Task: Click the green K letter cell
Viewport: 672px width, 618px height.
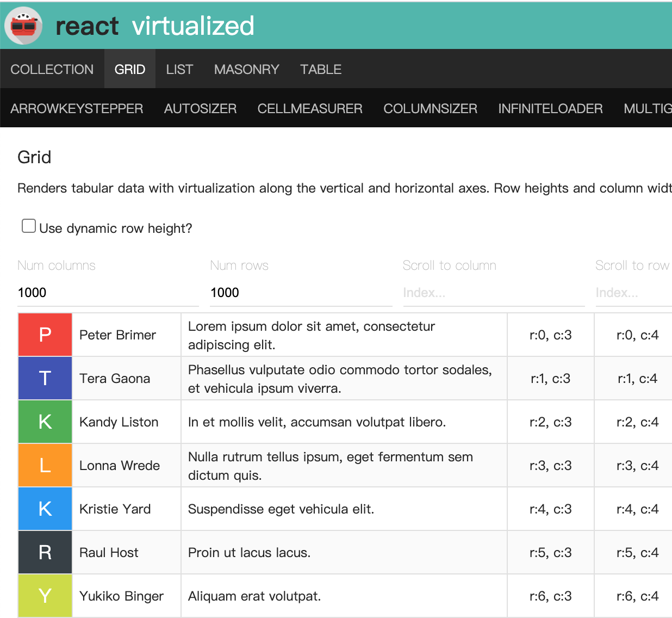Action: pos(45,422)
